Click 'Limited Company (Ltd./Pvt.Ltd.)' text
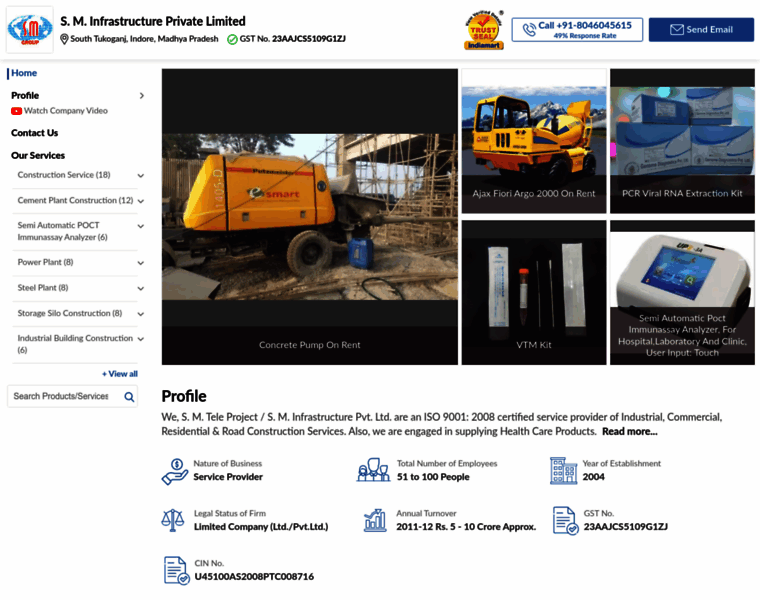Screen dimensions: 760x600 click(261, 527)
